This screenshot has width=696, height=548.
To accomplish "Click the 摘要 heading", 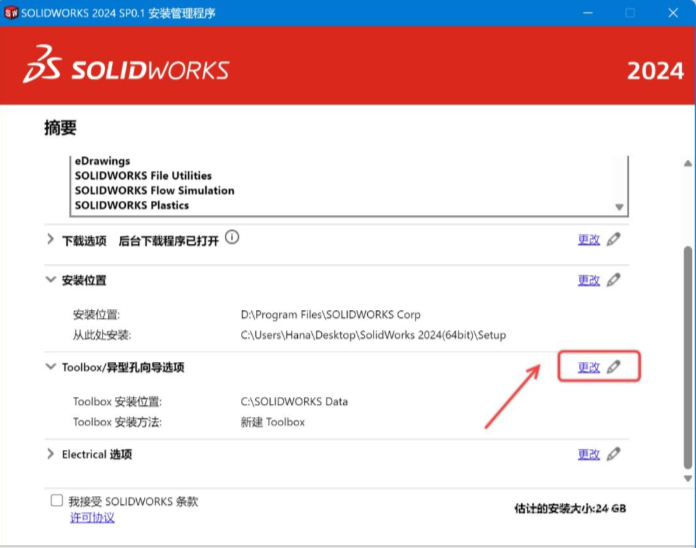I will click(x=60, y=127).
